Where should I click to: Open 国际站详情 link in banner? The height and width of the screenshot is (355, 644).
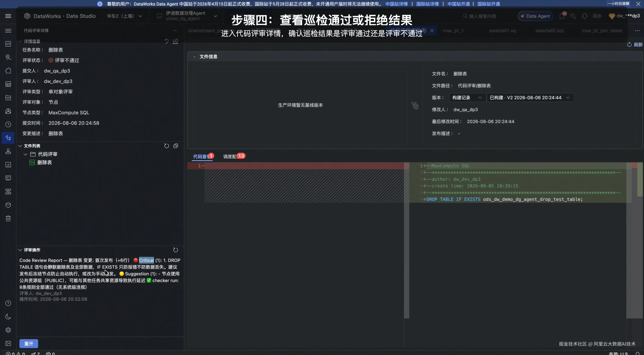click(428, 4)
